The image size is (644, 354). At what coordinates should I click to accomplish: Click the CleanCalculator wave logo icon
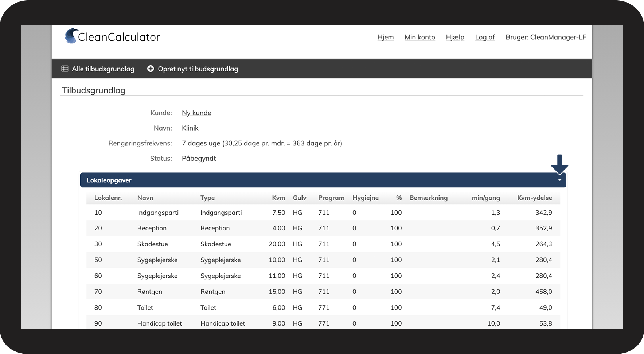pyautogui.click(x=71, y=36)
